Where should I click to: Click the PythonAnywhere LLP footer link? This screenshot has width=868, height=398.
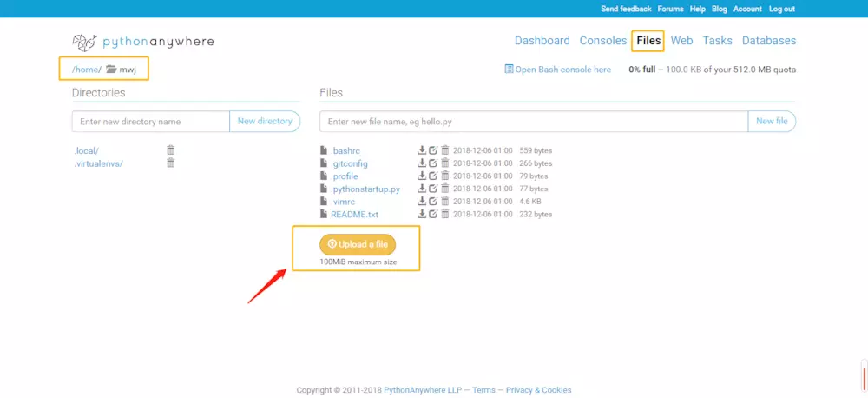[x=423, y=390]
